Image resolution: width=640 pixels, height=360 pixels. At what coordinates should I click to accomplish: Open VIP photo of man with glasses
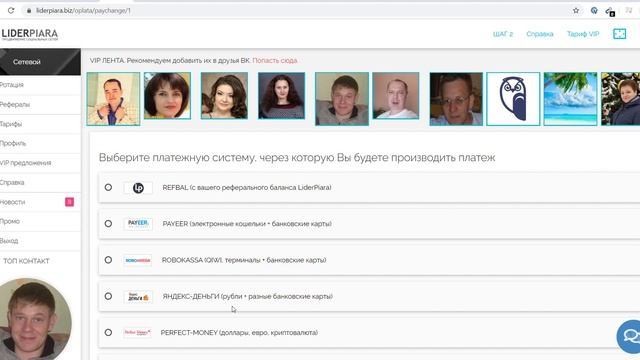[456, 99]
